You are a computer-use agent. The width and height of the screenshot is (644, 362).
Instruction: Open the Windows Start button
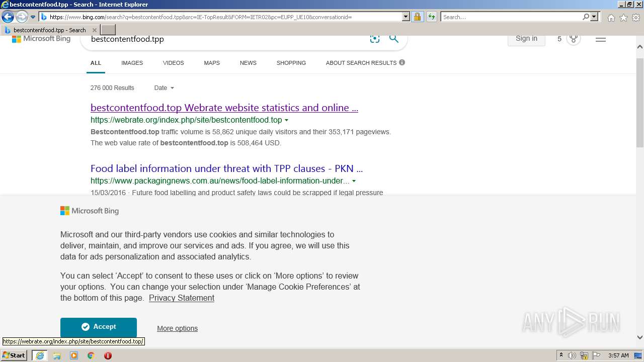point(14,355)
